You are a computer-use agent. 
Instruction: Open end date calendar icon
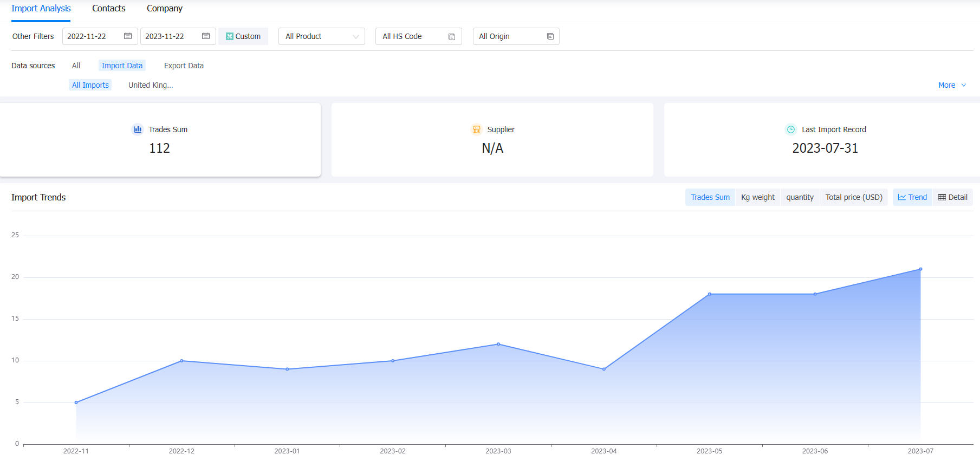click(206, 36)
